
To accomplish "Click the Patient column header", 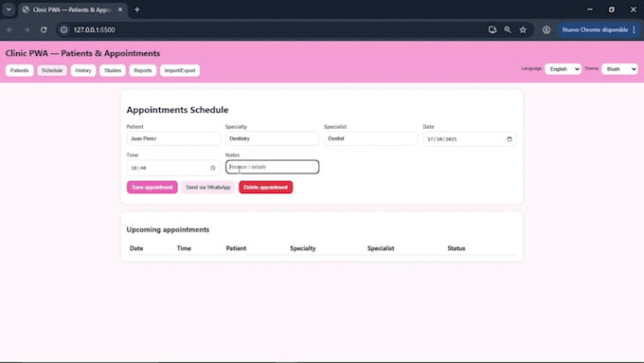I will coord(236,248).
